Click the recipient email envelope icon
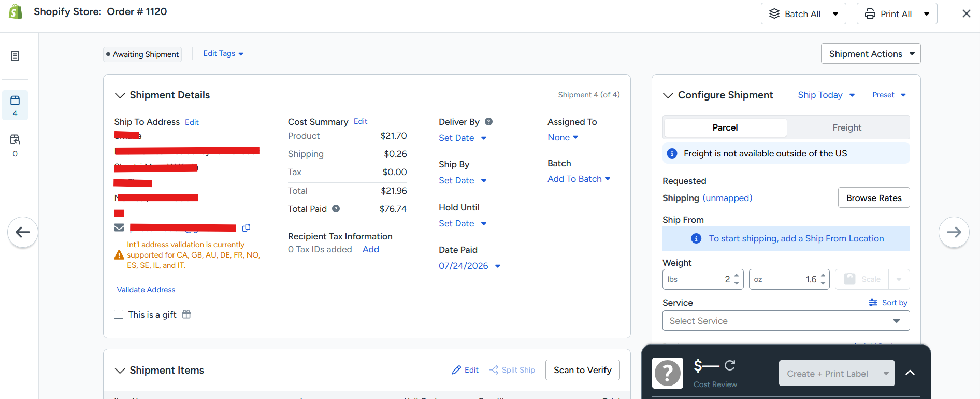The height and width of the screenshot is (399, 980). [119, 227]
